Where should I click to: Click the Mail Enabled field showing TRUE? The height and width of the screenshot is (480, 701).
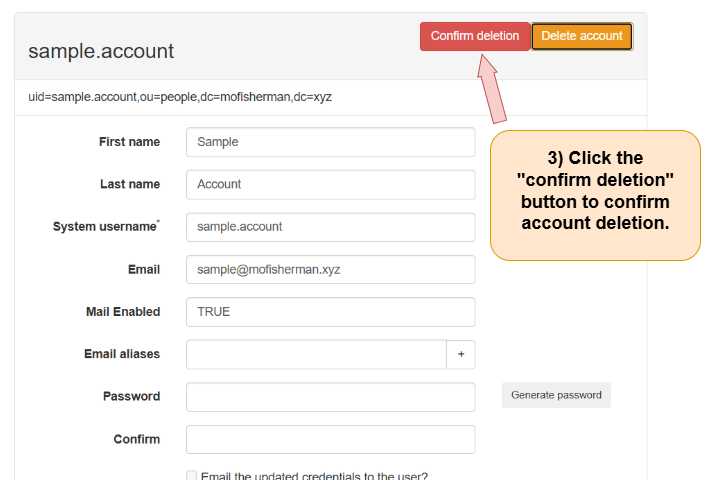pos(330,312)
